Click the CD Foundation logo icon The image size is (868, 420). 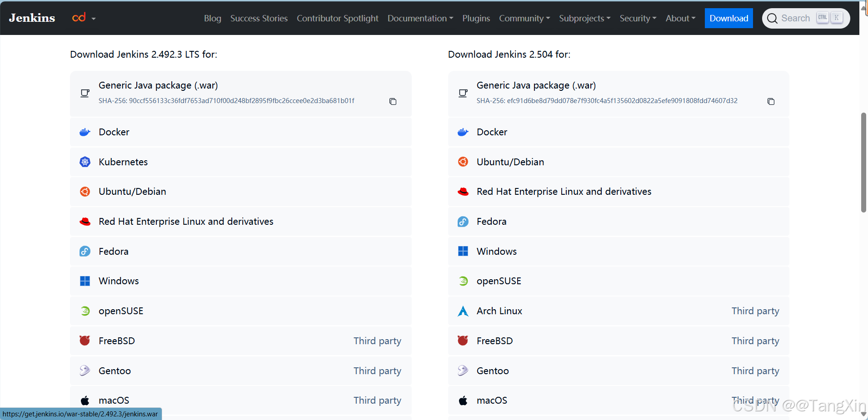point(79,18)
